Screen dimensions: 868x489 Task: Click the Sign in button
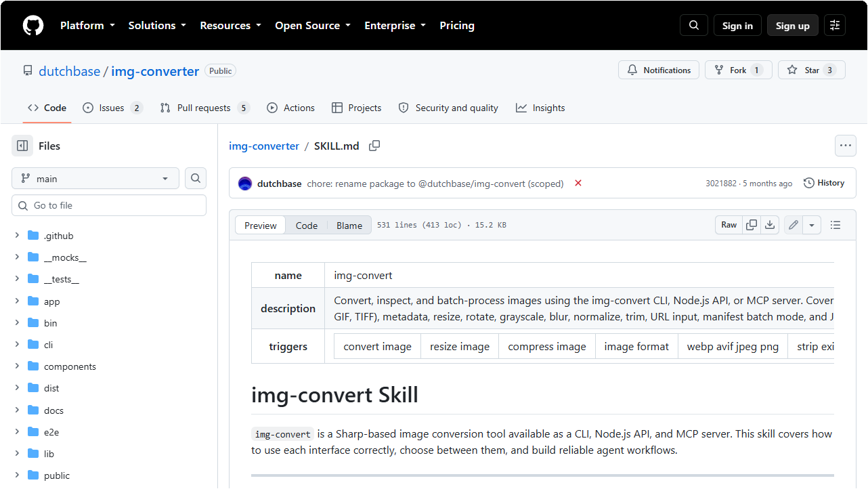coord(737,26)
